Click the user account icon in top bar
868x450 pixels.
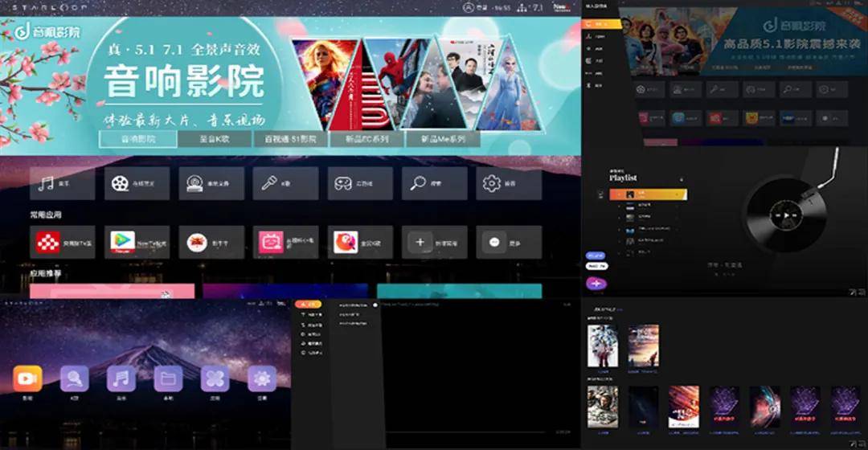[x=469, y=7]
